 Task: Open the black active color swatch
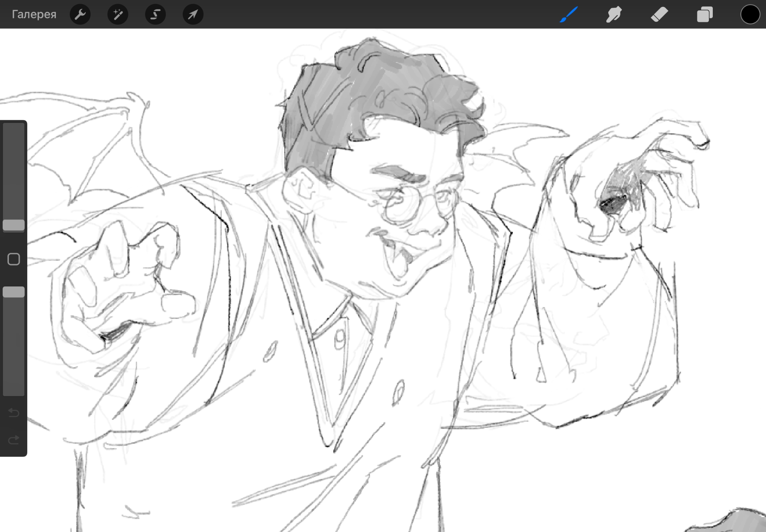click(750, 15)
